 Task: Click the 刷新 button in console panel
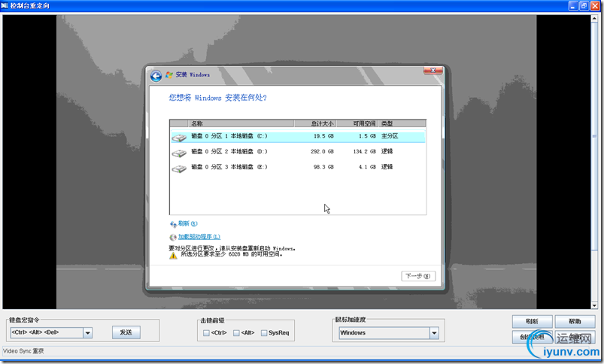532,321
